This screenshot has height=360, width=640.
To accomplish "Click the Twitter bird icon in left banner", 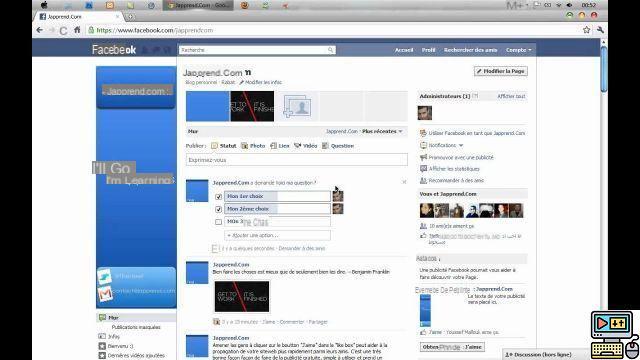I will click(104, 277).
